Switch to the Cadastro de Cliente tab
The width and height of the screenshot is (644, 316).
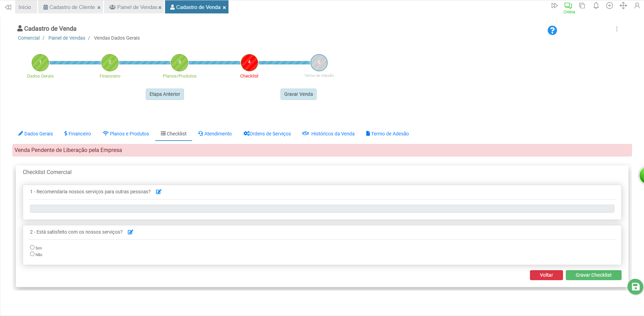[69, 7]
